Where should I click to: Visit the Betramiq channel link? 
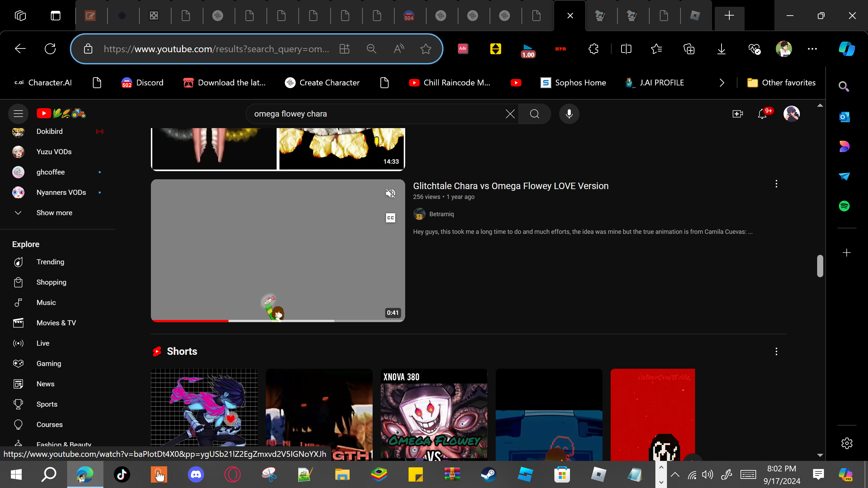pyautogui.click(x=441, y=214)
